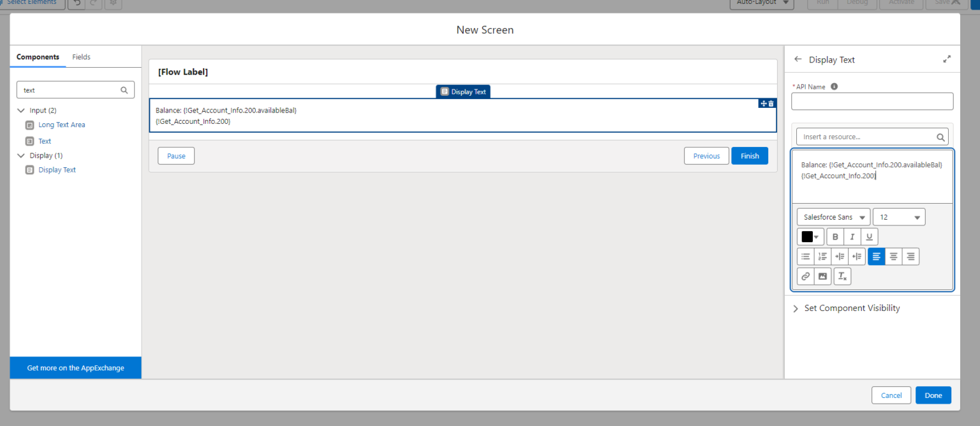Open the font size dropdown
Image resolution: width=980 pixels, height=426 pixels.
click(x=899, y=217)
